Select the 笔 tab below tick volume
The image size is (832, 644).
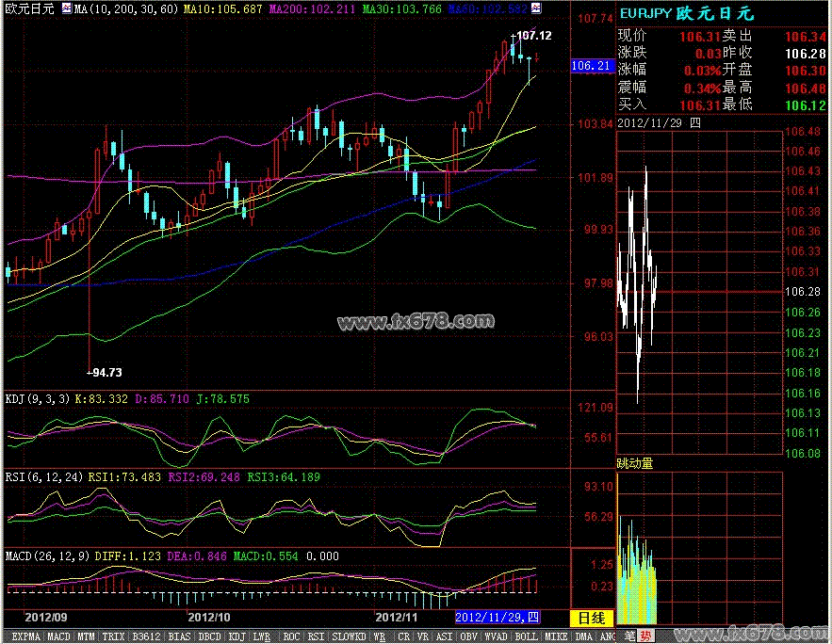629,636
